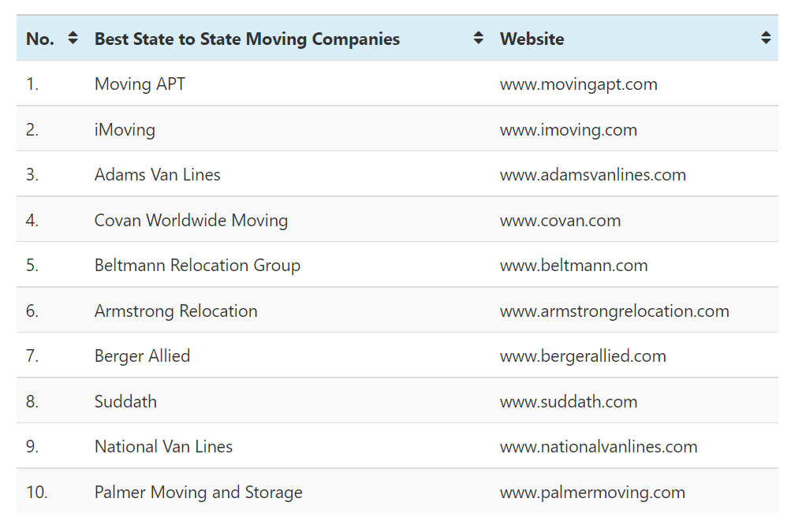Click sort icon for Moving Companies column
The image size is (802, 532).
(478, 38)
